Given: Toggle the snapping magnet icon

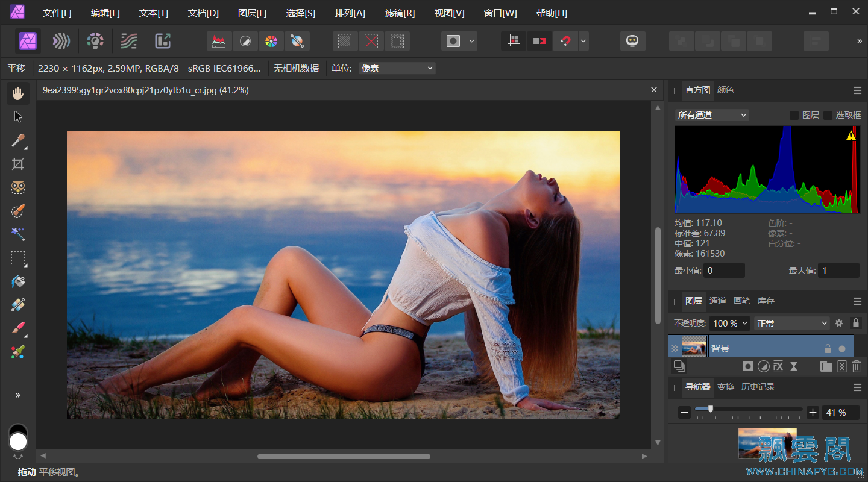Looking at the screenshot, I should [565, 41].
